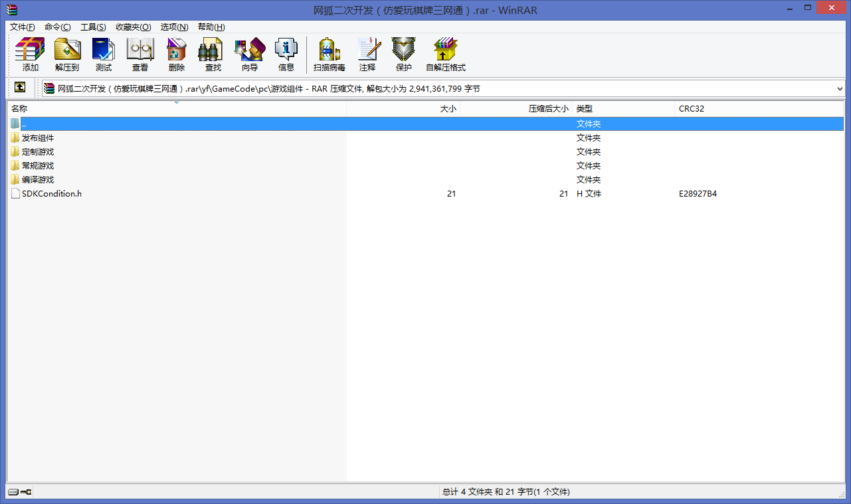Click the key icon in status bar
This screenshot has width=851, height=504.
click(x=27, y=492)
